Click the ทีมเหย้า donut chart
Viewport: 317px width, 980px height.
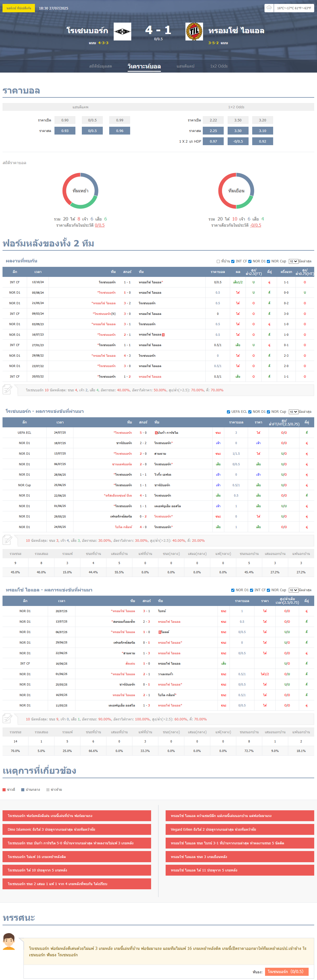pyautogui.click(x=80, y=191)
